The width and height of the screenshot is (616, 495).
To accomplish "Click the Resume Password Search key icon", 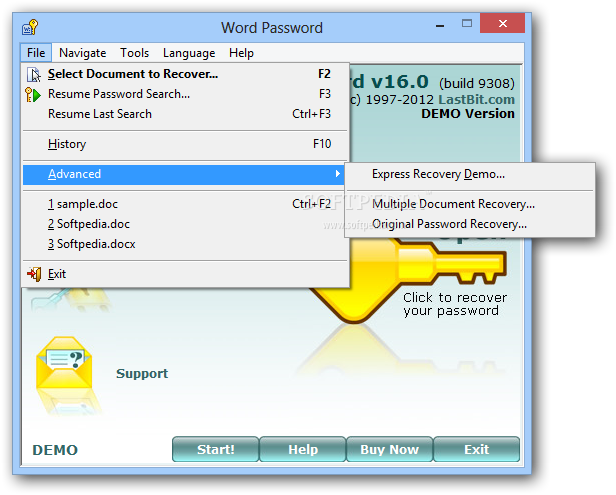I will click(33, 95).
